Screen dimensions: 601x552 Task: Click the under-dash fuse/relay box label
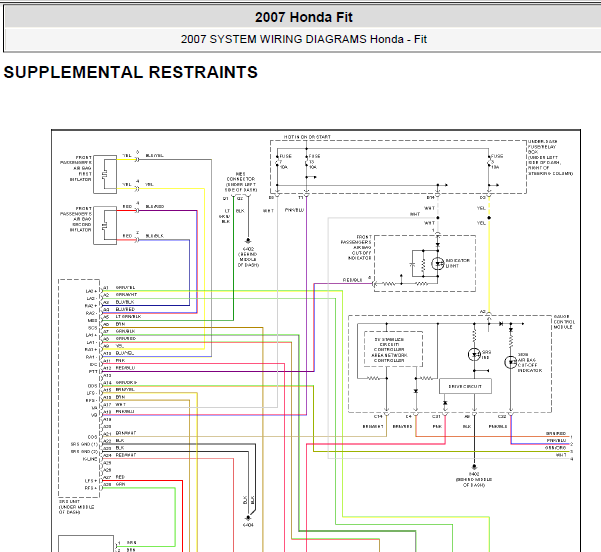tap(550, 158)
